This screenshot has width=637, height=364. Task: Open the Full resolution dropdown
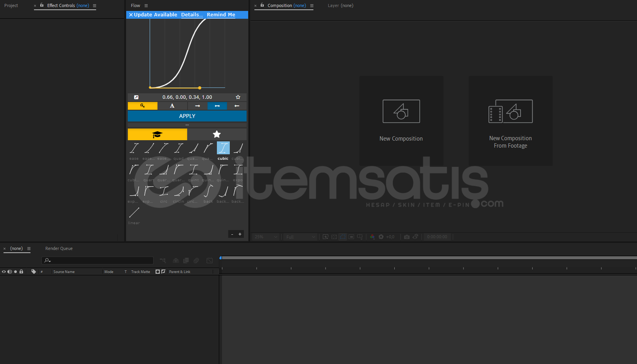tap(300, 237)
